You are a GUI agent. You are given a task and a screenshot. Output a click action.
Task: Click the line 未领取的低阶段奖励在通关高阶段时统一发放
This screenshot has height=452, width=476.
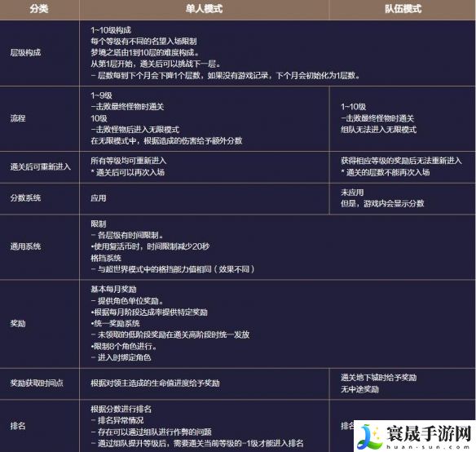[170, 335]
